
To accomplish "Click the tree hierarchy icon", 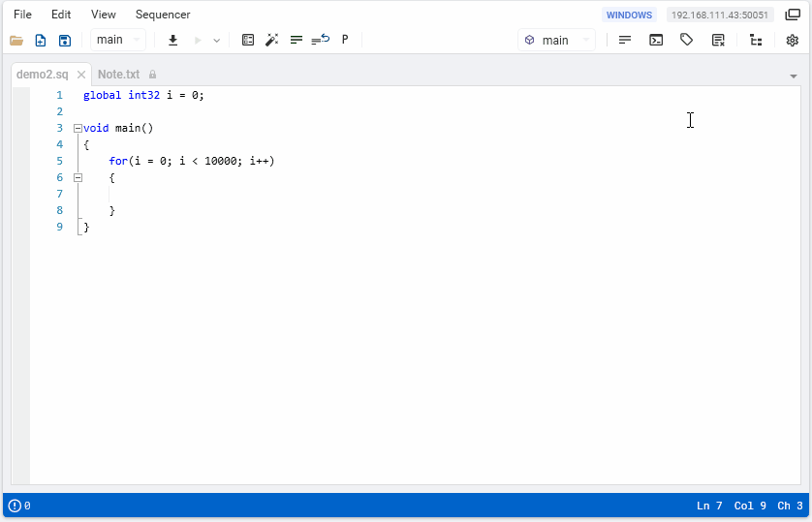I will point(756,40).
